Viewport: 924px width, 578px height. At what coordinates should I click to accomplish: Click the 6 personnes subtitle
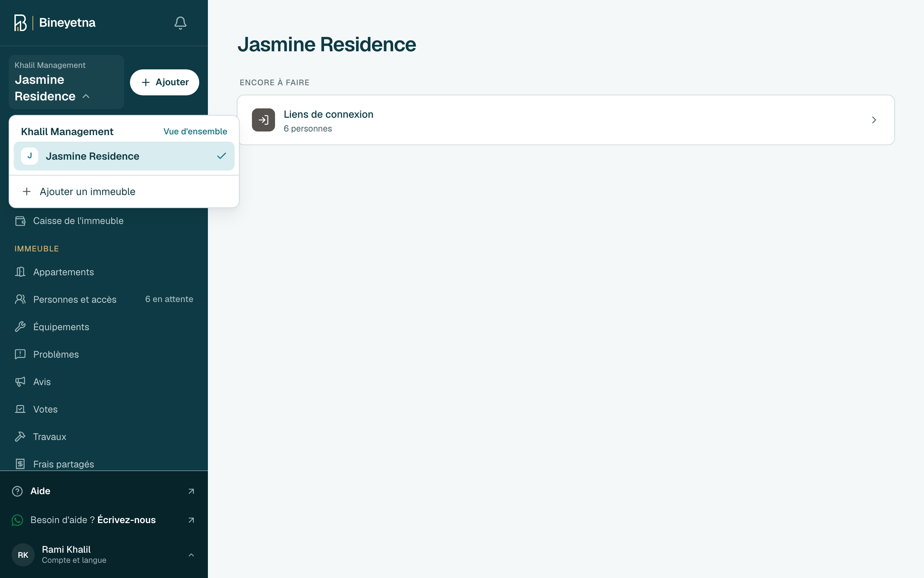308,129
